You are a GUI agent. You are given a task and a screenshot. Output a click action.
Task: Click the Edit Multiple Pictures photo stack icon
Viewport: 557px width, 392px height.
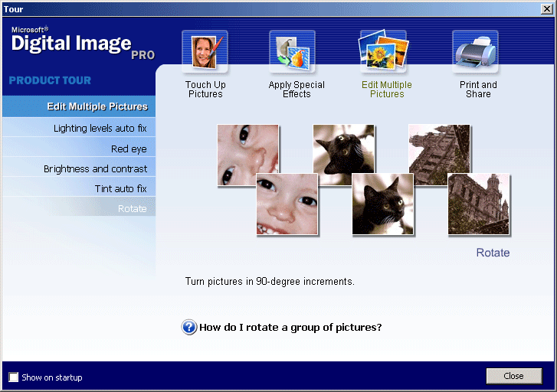[x=383, y=50]
